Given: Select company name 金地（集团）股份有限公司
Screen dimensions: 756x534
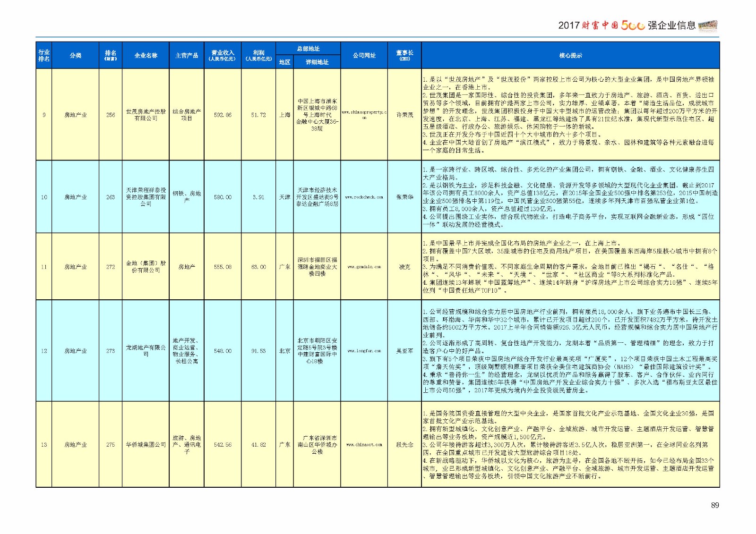Looking at the screenshot, I should tap(146, 267).
